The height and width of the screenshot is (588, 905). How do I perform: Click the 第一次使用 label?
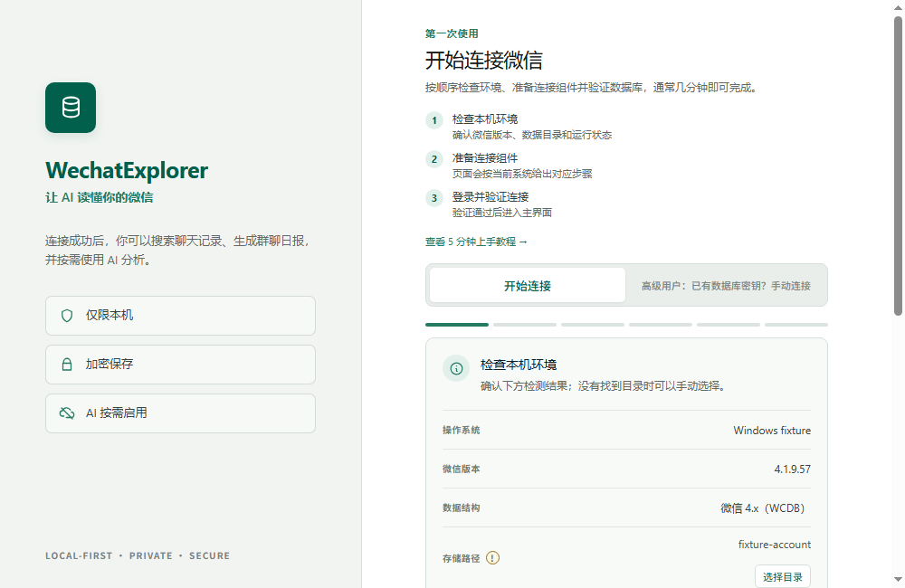(x=452, y=33)
